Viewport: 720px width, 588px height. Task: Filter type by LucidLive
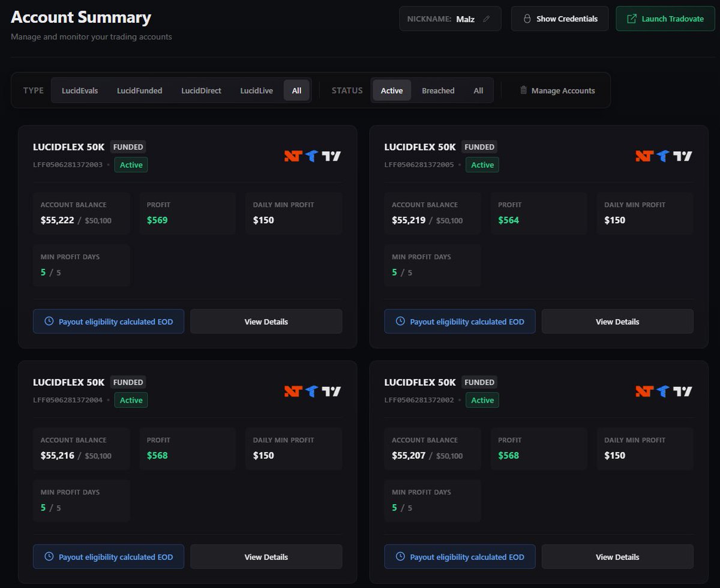tap(256, 91)
